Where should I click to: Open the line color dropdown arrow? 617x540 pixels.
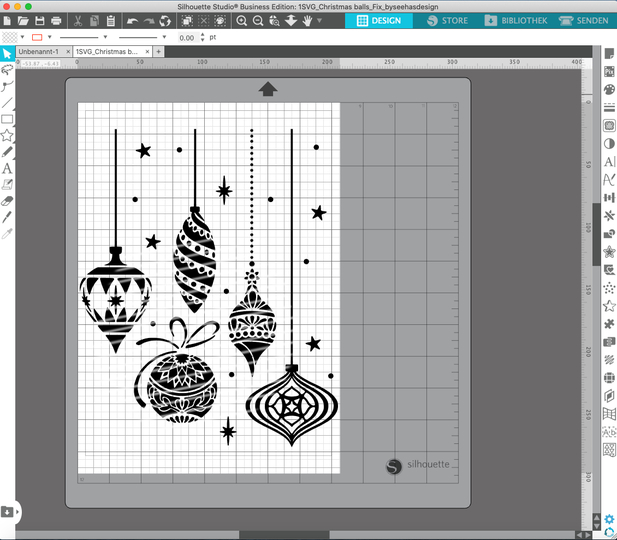[x=49, y=37]
